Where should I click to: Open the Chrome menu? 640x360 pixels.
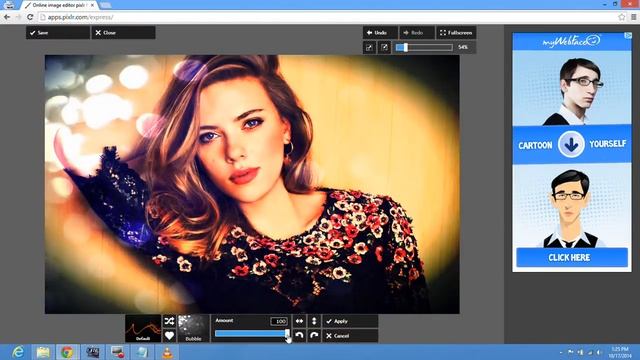pos(633,17)
